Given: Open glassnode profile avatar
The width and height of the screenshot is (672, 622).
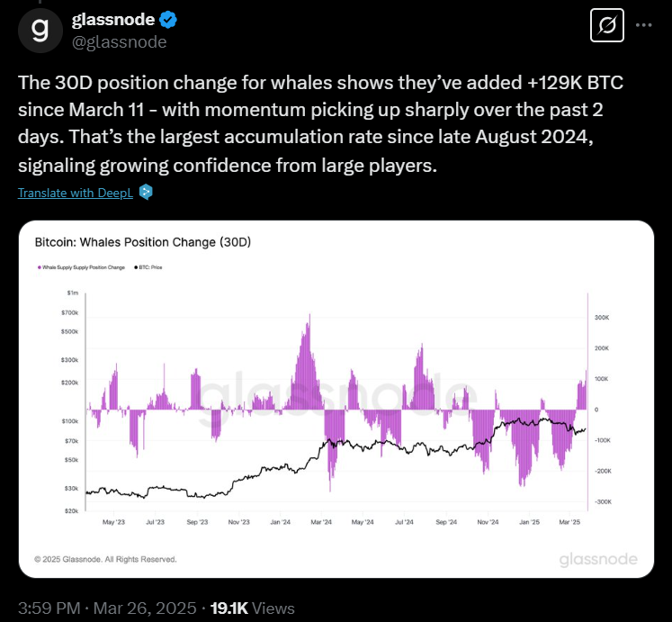Looking at the screenshot, I should (40, 31).
